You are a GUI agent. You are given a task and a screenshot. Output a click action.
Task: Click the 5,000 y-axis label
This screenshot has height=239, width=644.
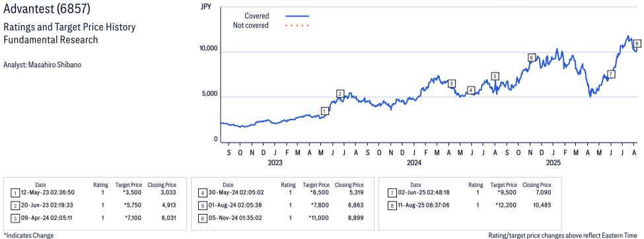210,94
